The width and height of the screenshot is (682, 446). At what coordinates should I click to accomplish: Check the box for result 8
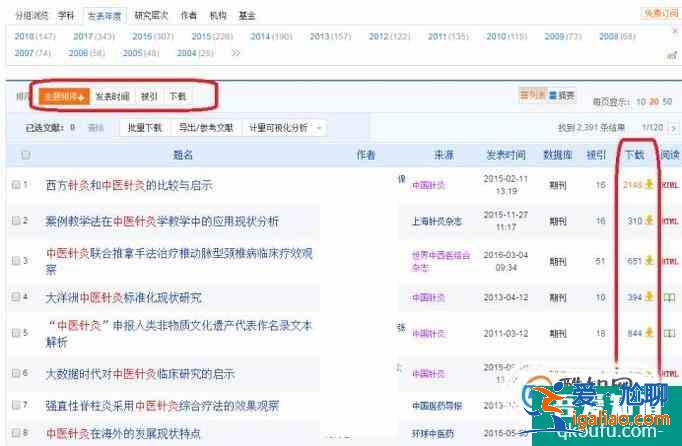(16, 433)
